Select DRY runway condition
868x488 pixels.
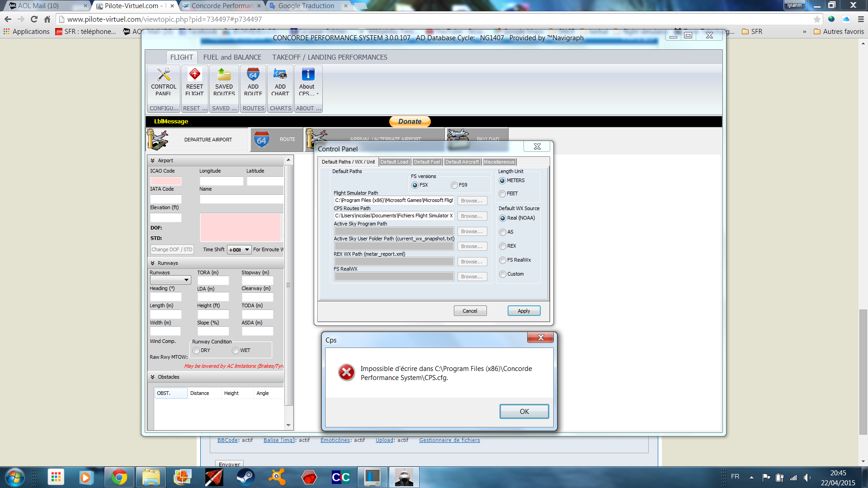(x=196, y=351)
